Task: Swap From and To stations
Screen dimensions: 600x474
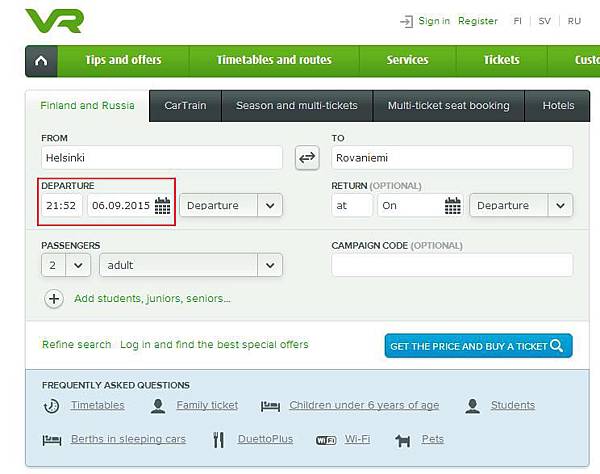Action: click(307, 158)
